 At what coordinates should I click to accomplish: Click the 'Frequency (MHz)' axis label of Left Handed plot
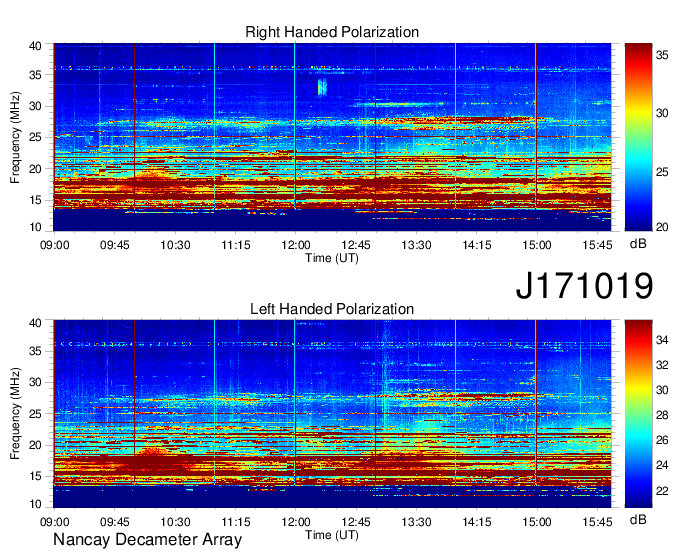(x=15, y=414)
